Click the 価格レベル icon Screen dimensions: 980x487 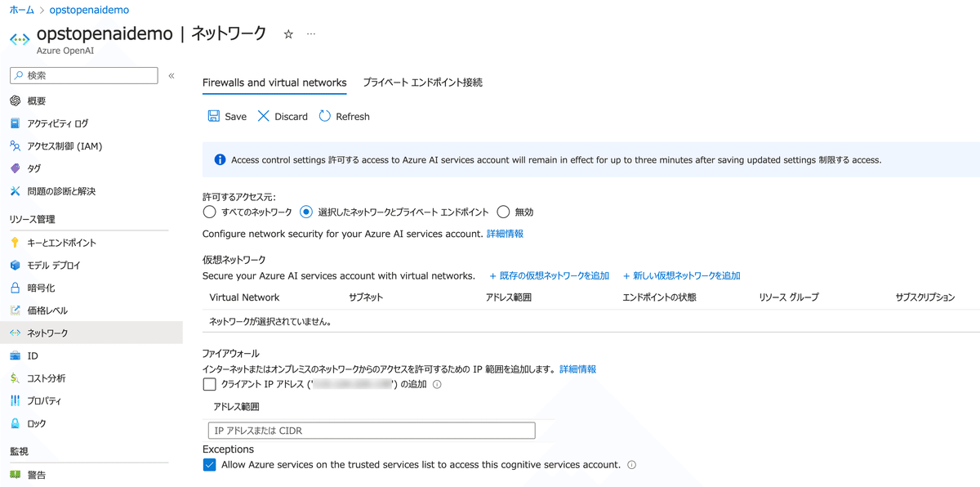pyautogui.click(x=15, y=311)
